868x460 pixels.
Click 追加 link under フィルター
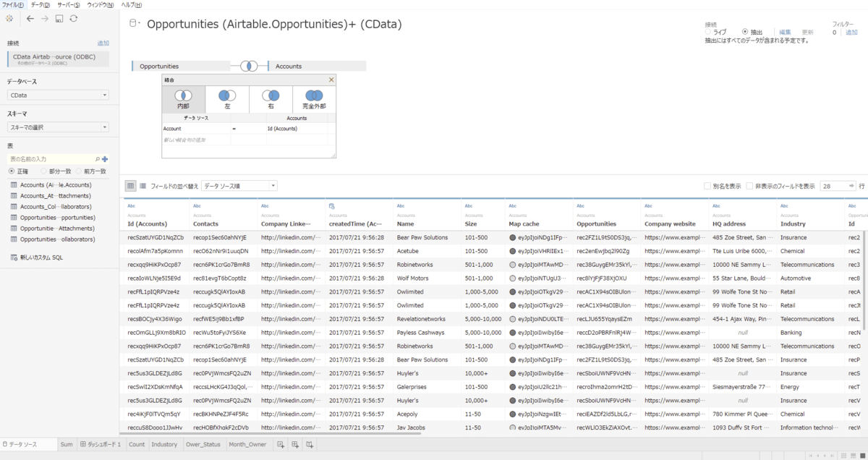click(852, 33)
